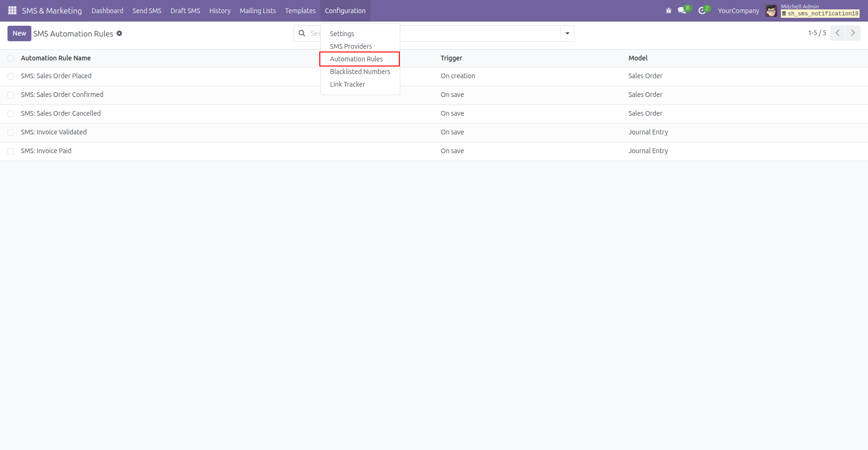
Task: Sort by Model column header
Action: pos(638,58)
